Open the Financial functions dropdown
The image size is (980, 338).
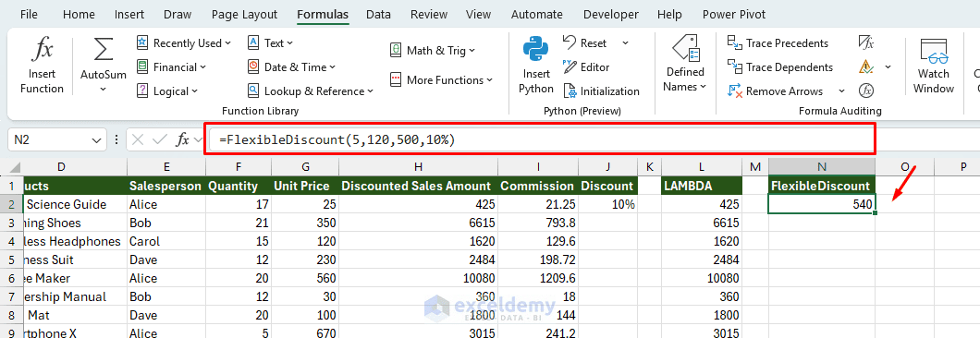tap(171, 66)
